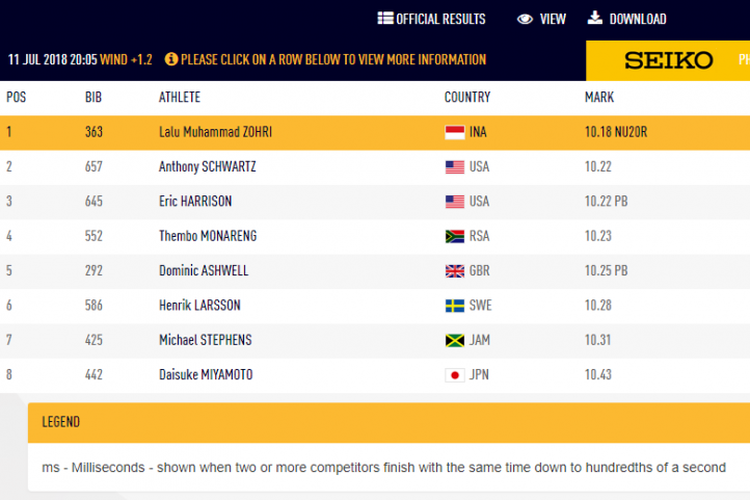This screenshot has width=750, height=500.
Task: Click the Great Britain flag icon
Action: click(x=455, y=271)
